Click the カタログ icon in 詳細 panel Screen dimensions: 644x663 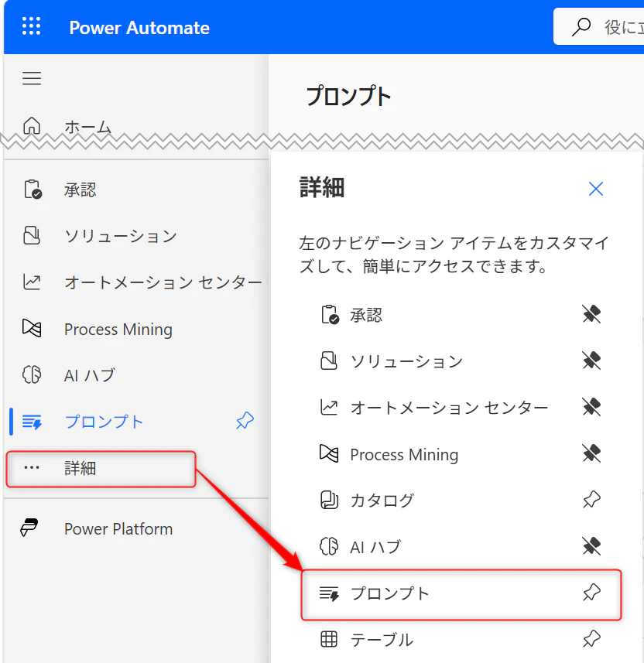(x=329, y=500)
